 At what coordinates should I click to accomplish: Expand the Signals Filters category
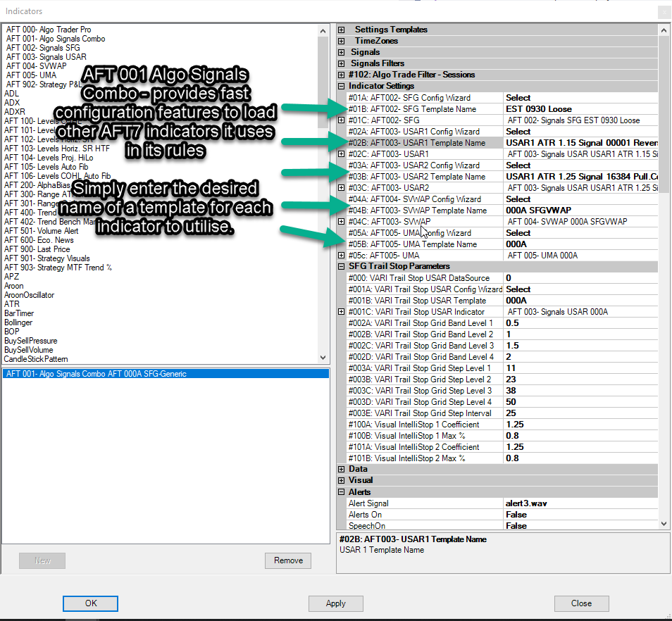pyautogui.click(x=342, y=63)
